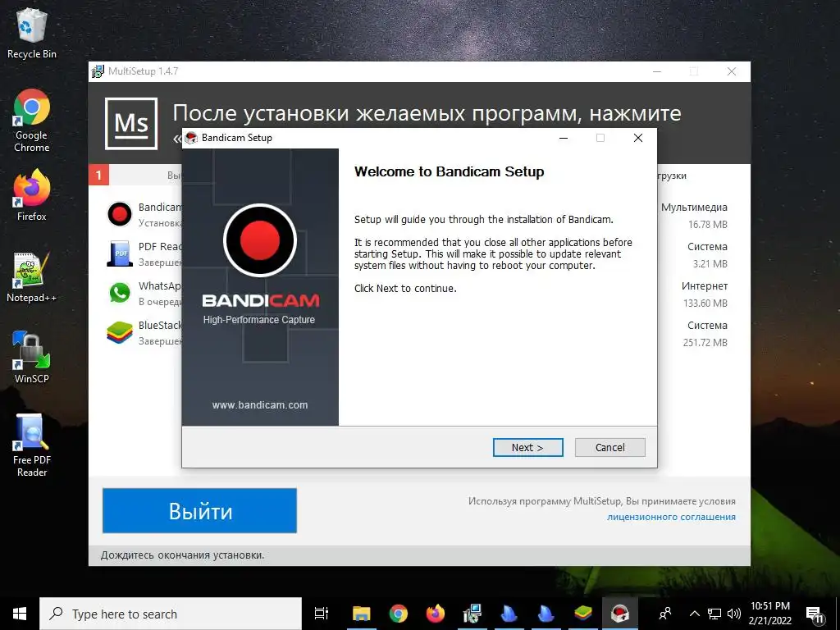Click www.bandicam.com text in setup panel
Screen dimensions: 840x630
260,405
